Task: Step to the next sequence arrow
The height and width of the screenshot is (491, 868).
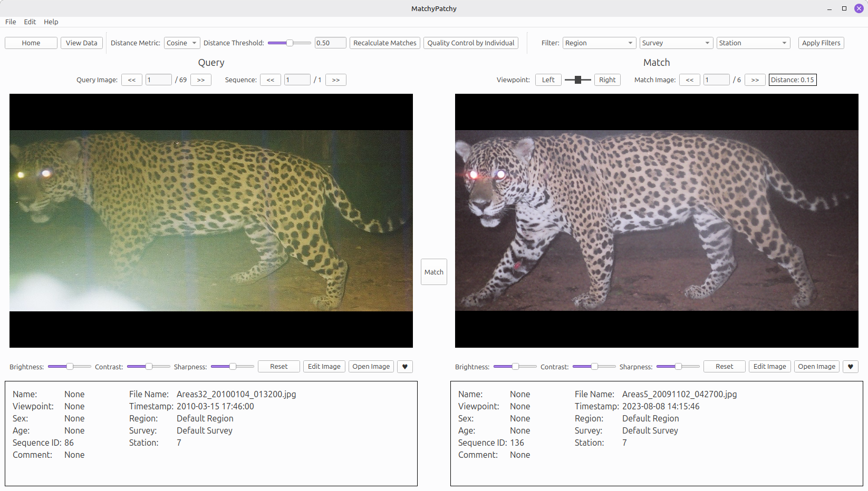Action: [x=336, y=80]
